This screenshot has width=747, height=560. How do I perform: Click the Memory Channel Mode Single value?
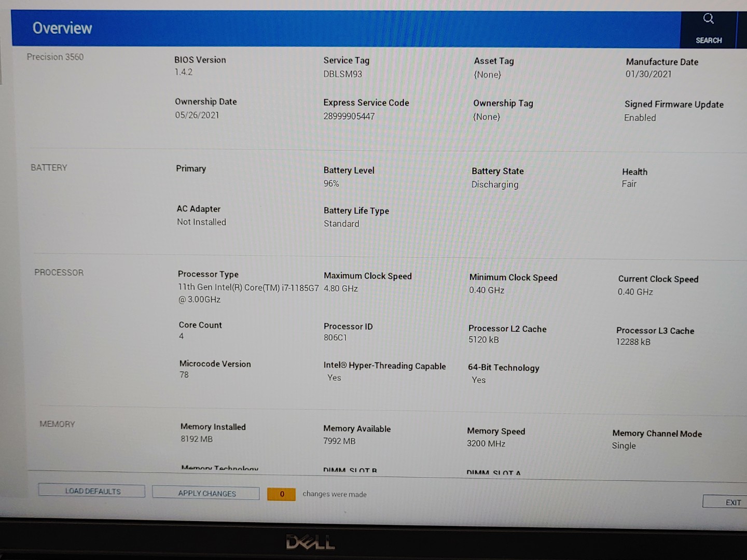624,446
